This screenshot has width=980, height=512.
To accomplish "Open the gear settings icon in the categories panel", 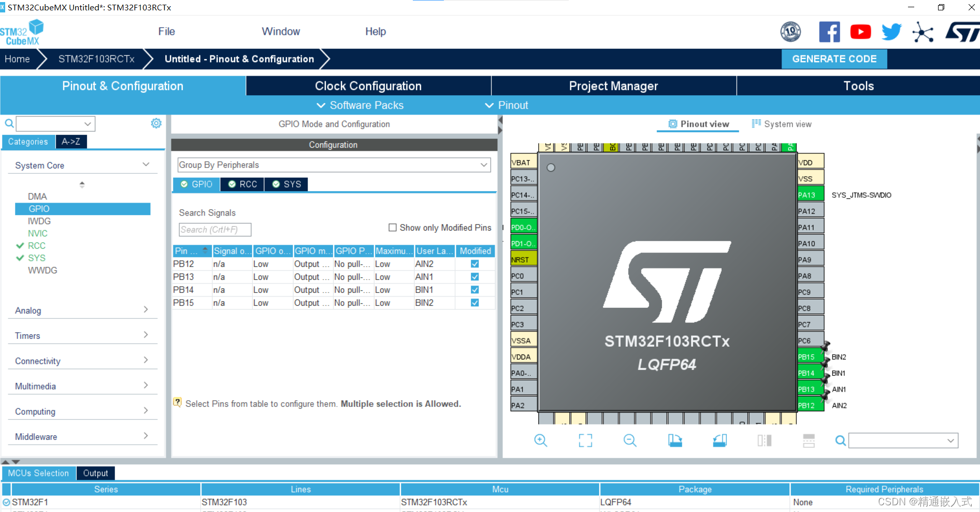I will [156, 123].
